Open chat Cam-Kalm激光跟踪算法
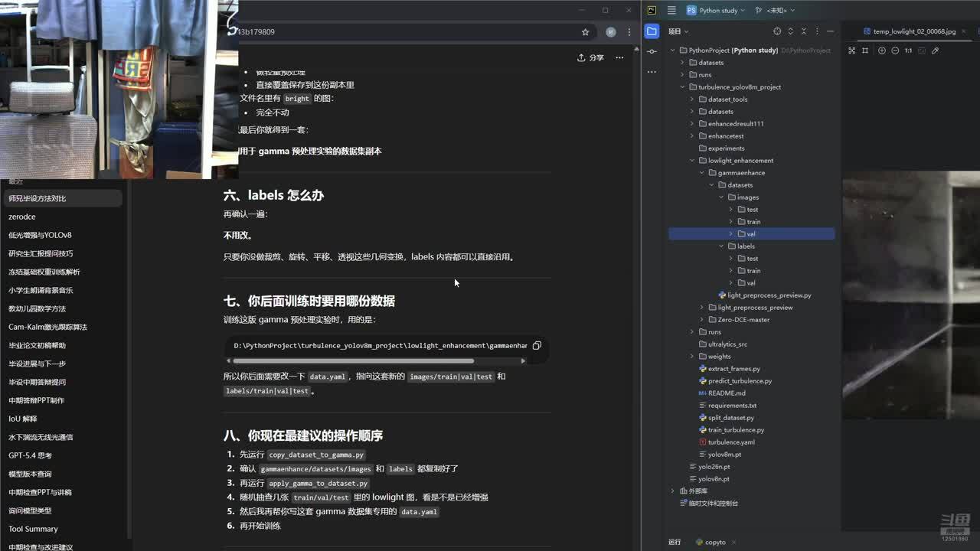Viewport: 980px width, 551px height. click(x=64, y=327)
